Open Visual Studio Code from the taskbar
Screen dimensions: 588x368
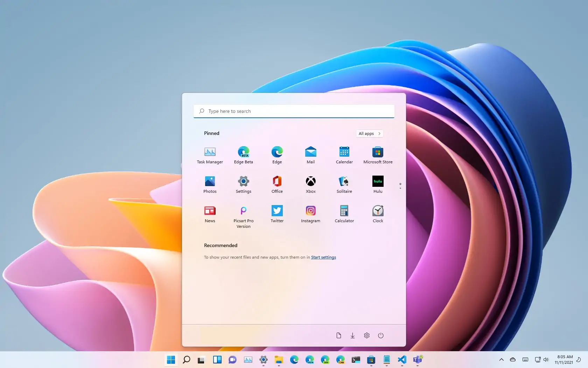(x=402, y=360)
